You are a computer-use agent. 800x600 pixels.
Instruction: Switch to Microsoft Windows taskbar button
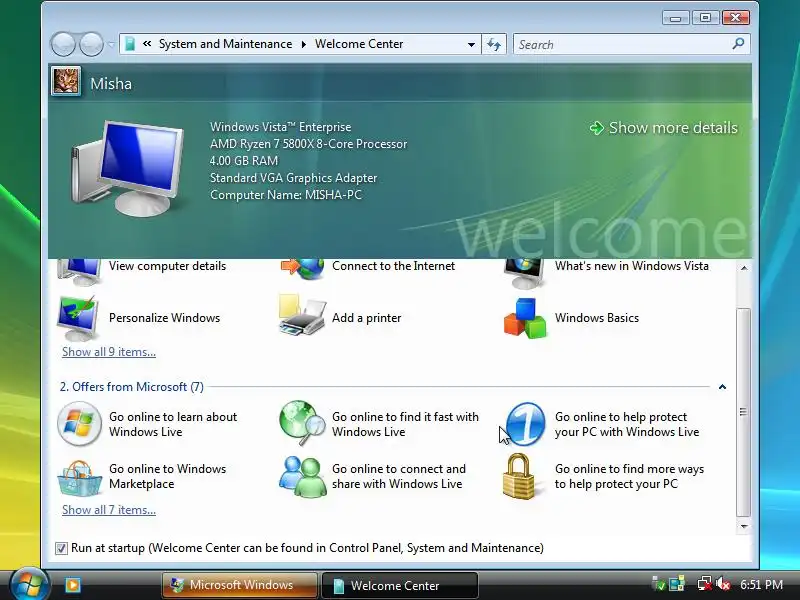(240, 585)
